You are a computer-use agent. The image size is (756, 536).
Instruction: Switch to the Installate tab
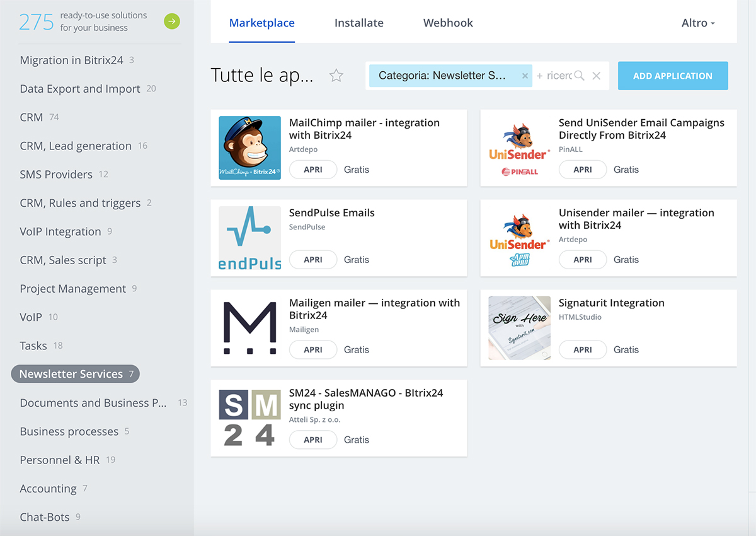coord(359,23)
